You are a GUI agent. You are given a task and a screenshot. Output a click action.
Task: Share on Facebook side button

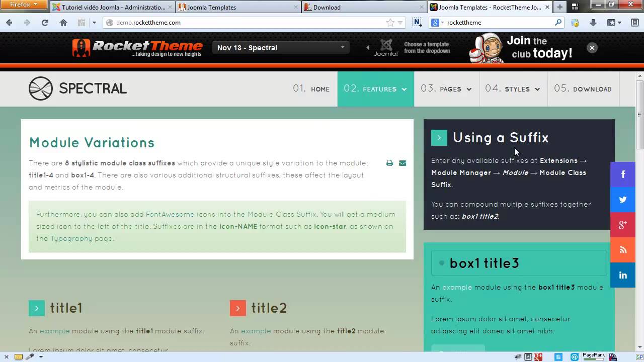pos(623,174)
